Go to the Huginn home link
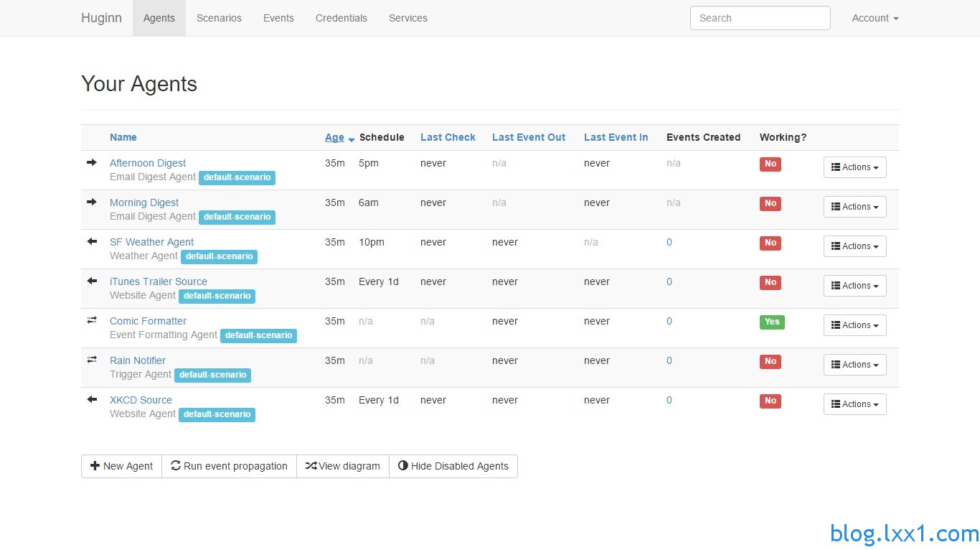The width and height of the screenshot is (980, 550). (x=101, y=18)
